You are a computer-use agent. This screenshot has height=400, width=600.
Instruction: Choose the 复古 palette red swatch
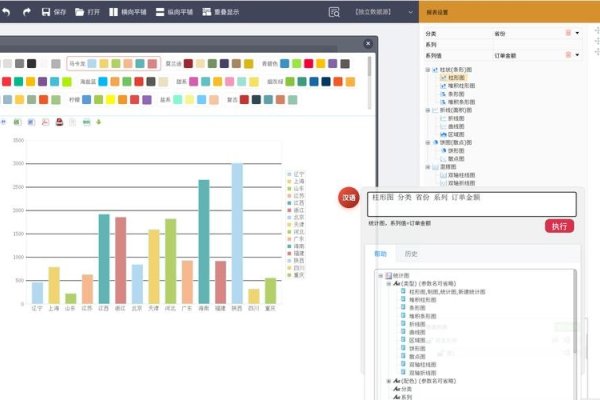pyautogui.click(x=244, y=100)
